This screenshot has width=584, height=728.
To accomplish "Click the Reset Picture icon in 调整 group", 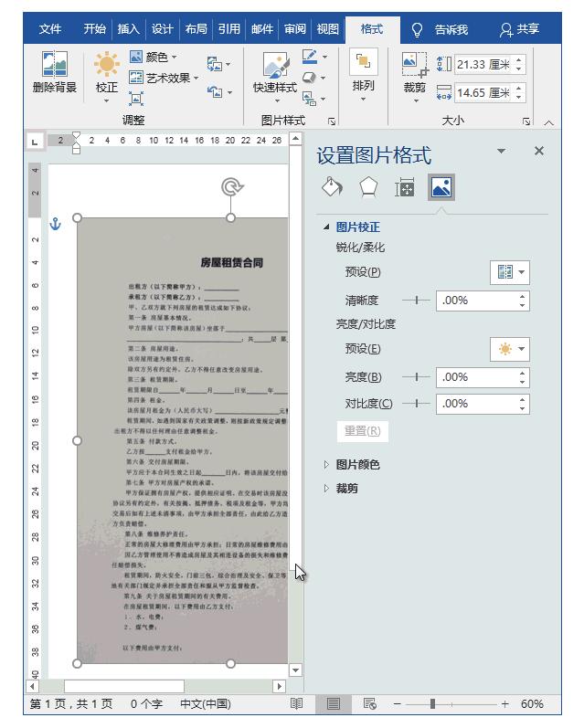I will click(214, 91).
